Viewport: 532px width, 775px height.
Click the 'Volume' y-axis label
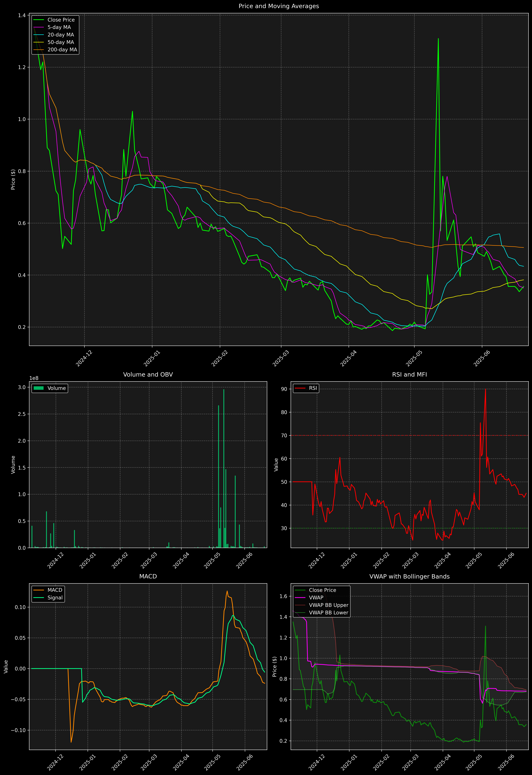click(13, 465)
